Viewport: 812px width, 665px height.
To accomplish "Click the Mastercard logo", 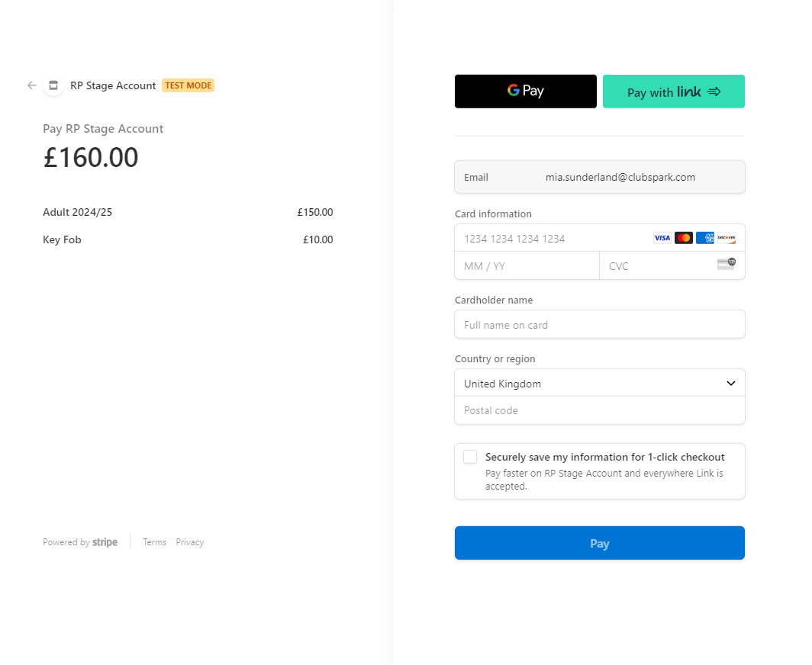I will tap(684, 238).
